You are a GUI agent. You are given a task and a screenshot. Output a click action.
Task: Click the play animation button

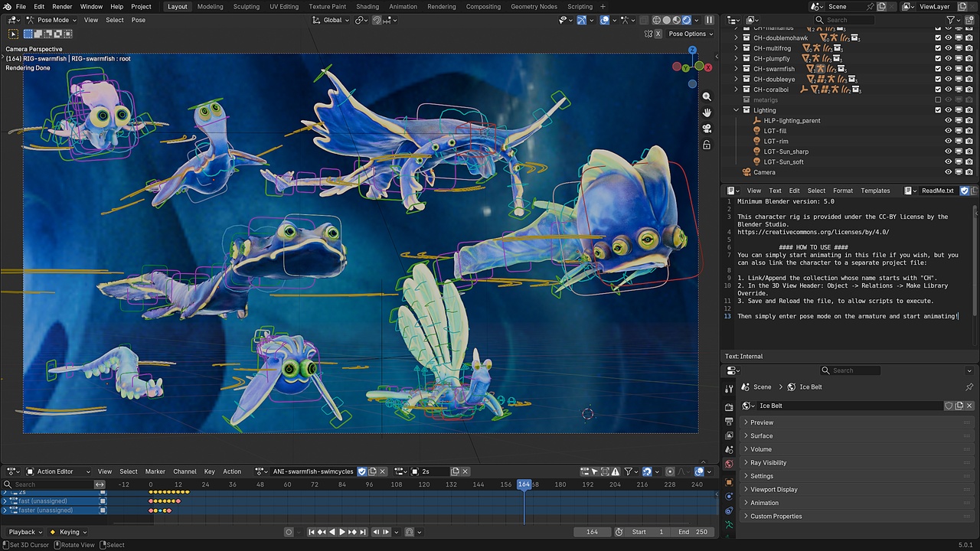pos(341,532)
